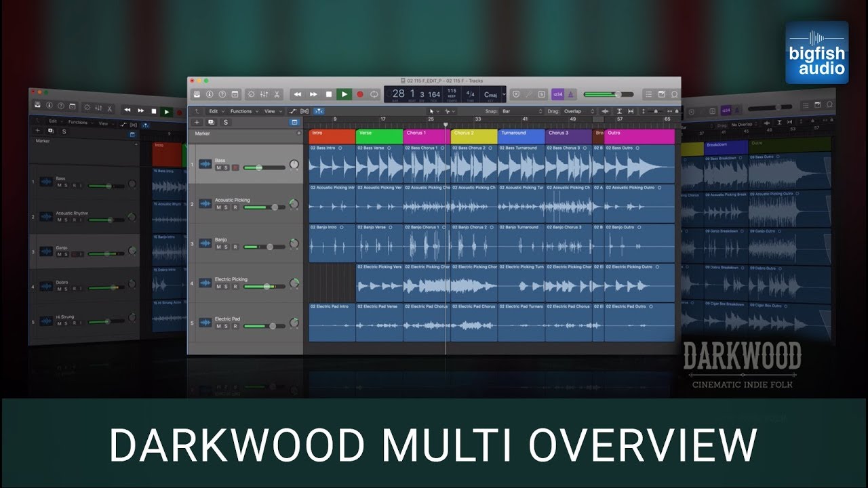Screen dimensions: 868x488
Task: Click the Cmaj key signature display
Action: [490, 94]
